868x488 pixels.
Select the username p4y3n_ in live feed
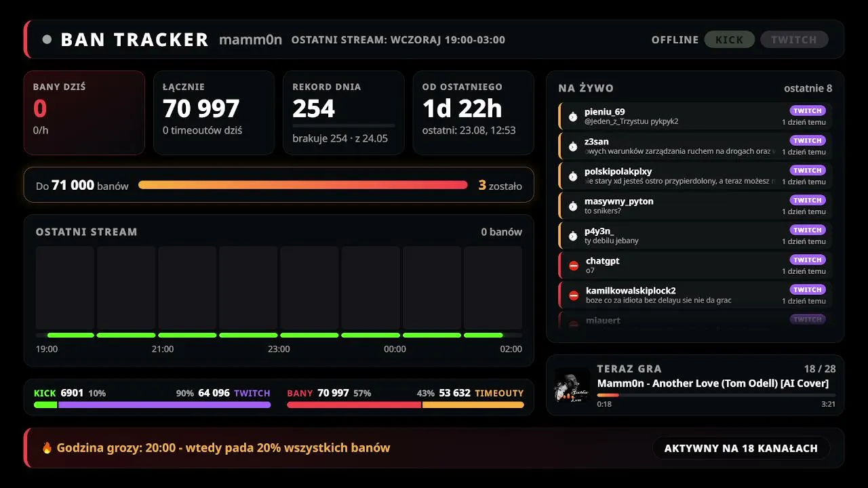(599, 231)
